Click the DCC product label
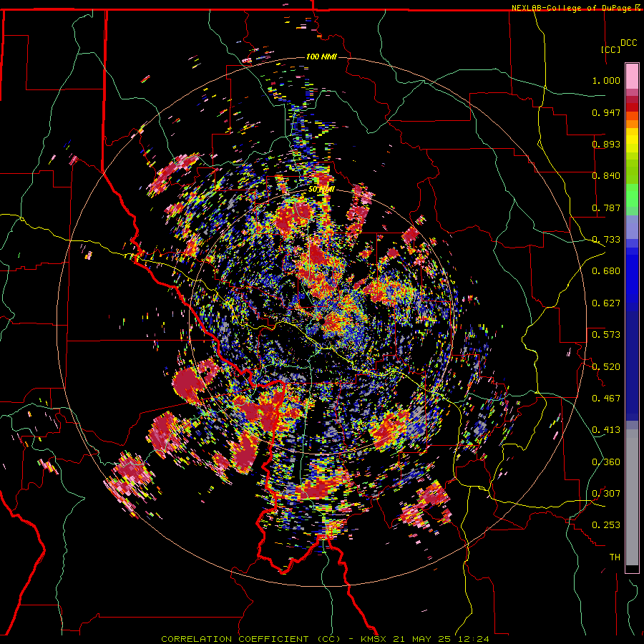The width and height of the screenshot is (644, 644). click(629, 43)
